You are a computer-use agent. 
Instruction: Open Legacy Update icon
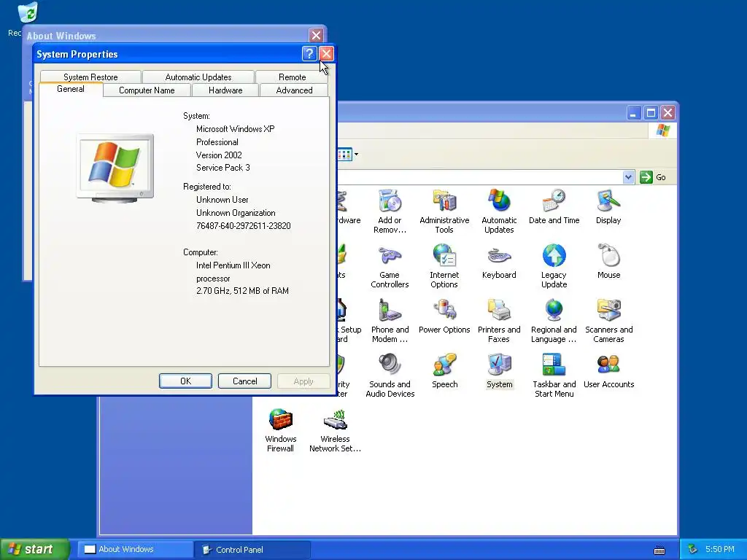[554, 265]
